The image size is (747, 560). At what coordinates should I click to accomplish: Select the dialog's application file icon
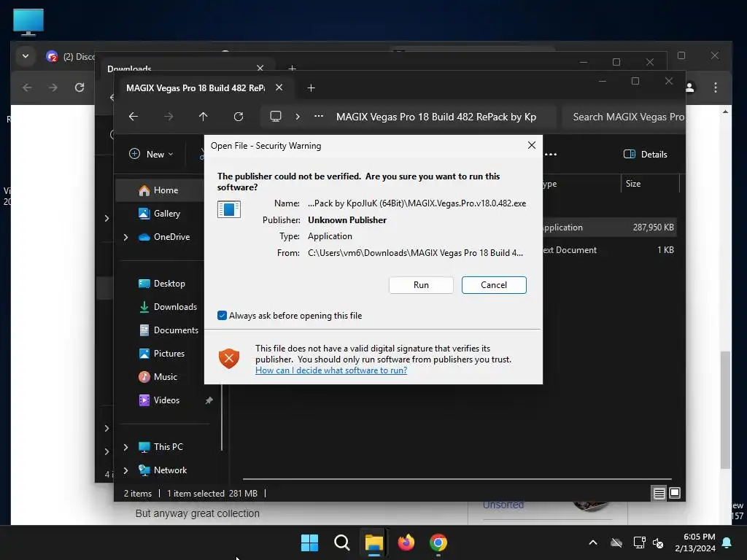pyautogui.click(x=229, y=209)
